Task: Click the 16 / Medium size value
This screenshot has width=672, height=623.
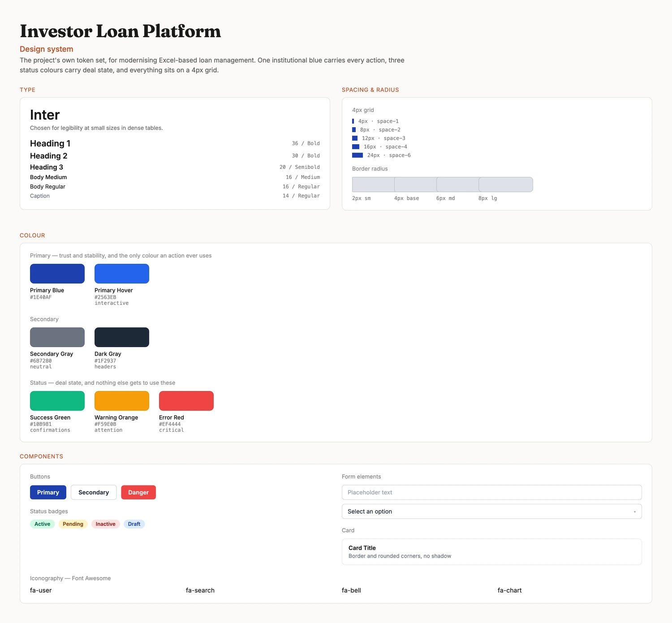Action: click(x=303, y=177)
